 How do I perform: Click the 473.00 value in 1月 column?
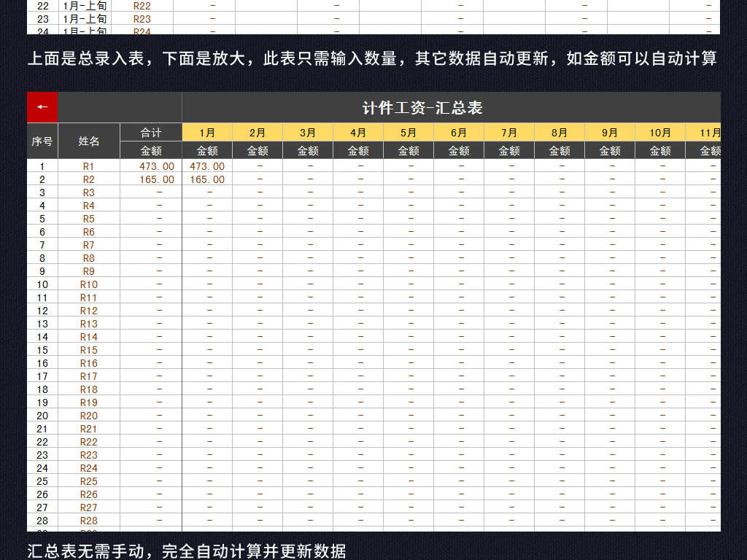[207, 166]
